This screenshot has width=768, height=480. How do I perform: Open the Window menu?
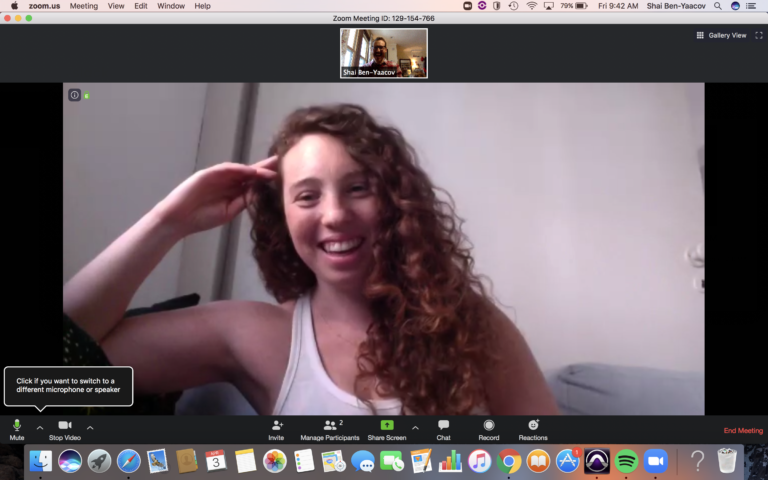point(171,6)
